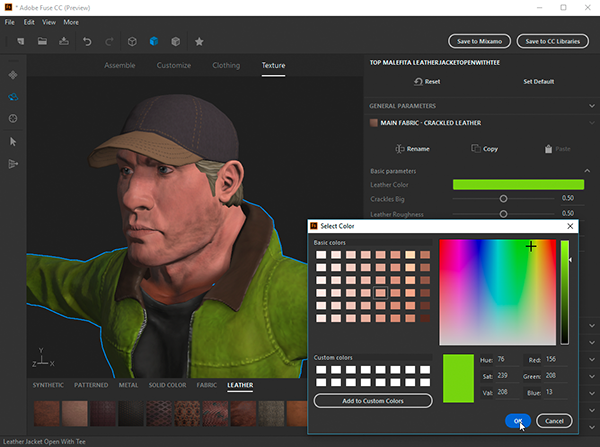The height and width of the screenshot is (447, 600).
Task: Open the Edit menu
Action: [x=29, y=21]
